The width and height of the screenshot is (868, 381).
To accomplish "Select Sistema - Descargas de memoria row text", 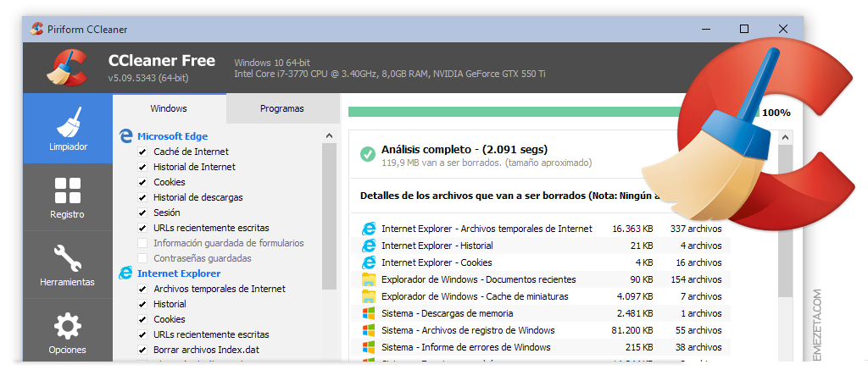I will pyautogui.click(x=448, y=313).
